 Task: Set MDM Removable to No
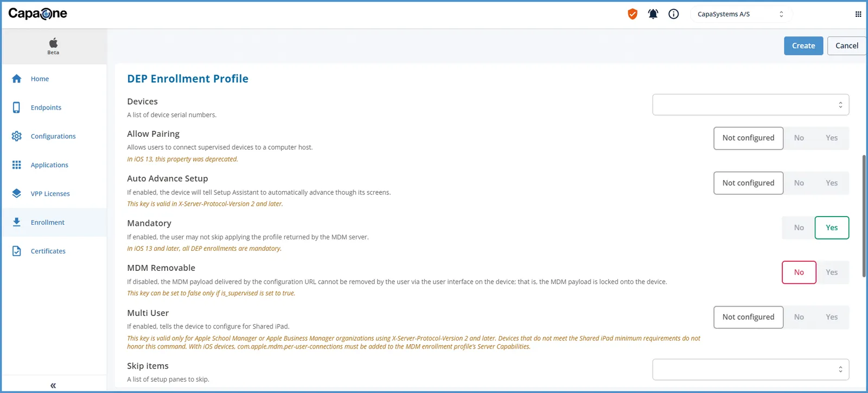(799, 272)
